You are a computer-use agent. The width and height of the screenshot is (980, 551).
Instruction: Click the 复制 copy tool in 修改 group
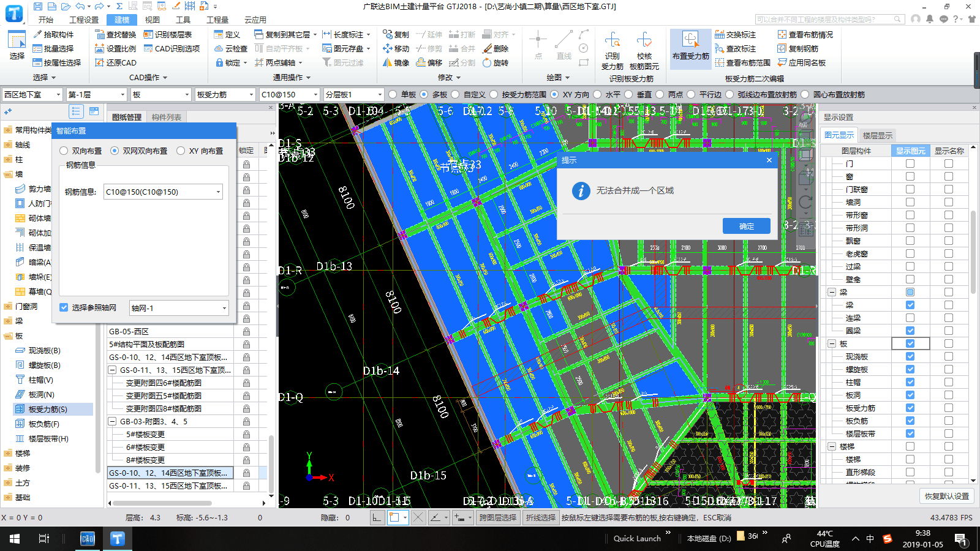tap(396, 34)
